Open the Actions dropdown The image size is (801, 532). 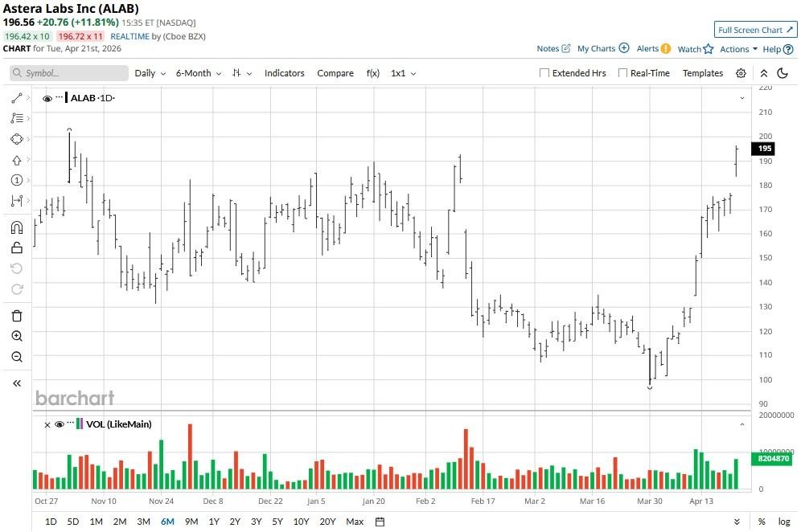pyautogui.click(x=739, y=49)
